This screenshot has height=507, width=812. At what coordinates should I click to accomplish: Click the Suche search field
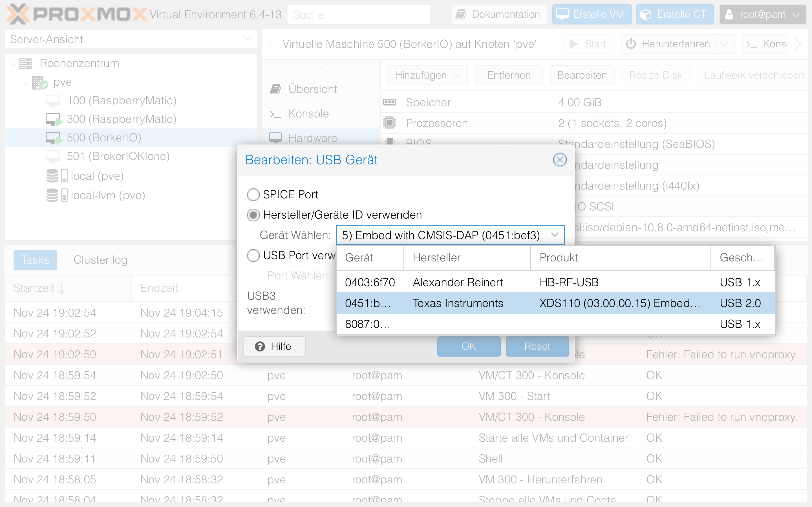tap(358, 14)
